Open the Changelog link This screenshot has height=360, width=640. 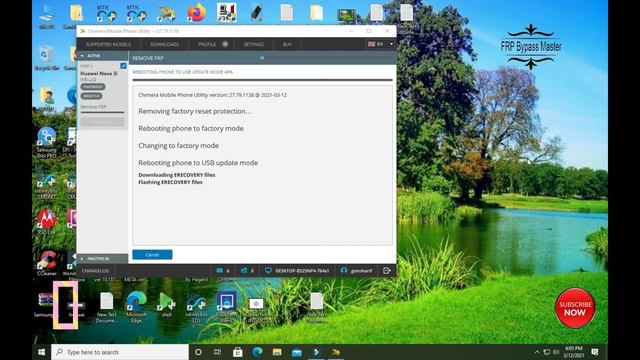pyautogui.click(x=96, y=271)
